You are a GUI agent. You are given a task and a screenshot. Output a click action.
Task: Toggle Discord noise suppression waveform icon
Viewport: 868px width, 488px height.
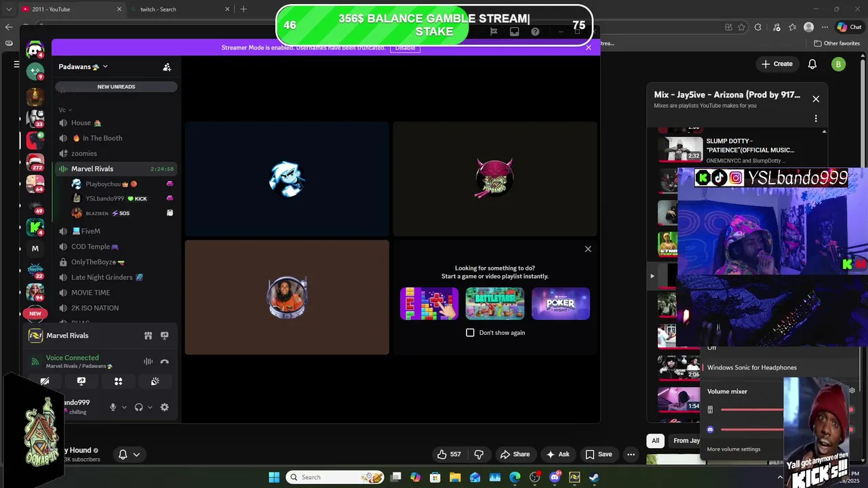pyautogui.click(x=148, y=362)
